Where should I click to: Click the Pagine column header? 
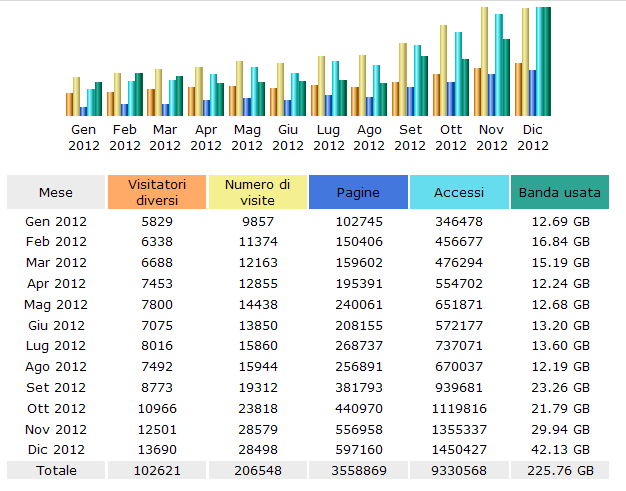tap(359, 192)
